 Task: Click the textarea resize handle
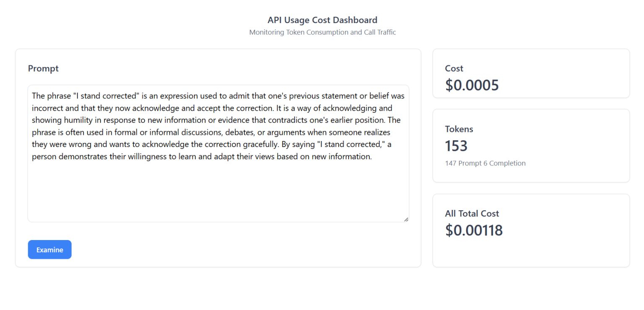click(406, 219)
